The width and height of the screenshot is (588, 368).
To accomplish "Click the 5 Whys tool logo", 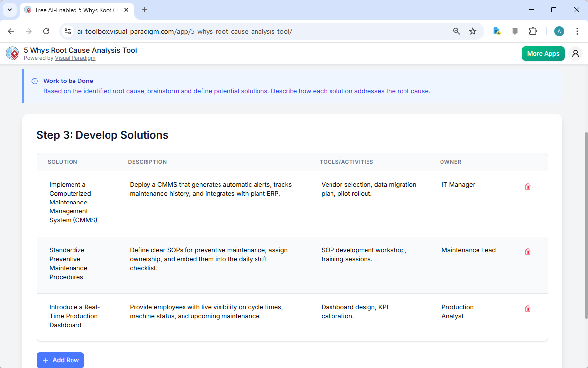I will (x=12, y=53).
